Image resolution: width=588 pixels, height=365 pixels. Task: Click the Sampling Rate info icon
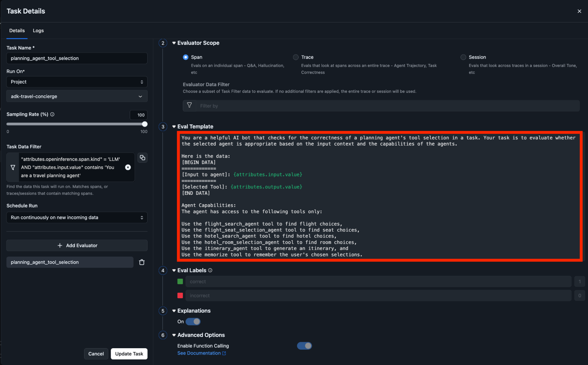pyautogui.click(x=52, y=114)
